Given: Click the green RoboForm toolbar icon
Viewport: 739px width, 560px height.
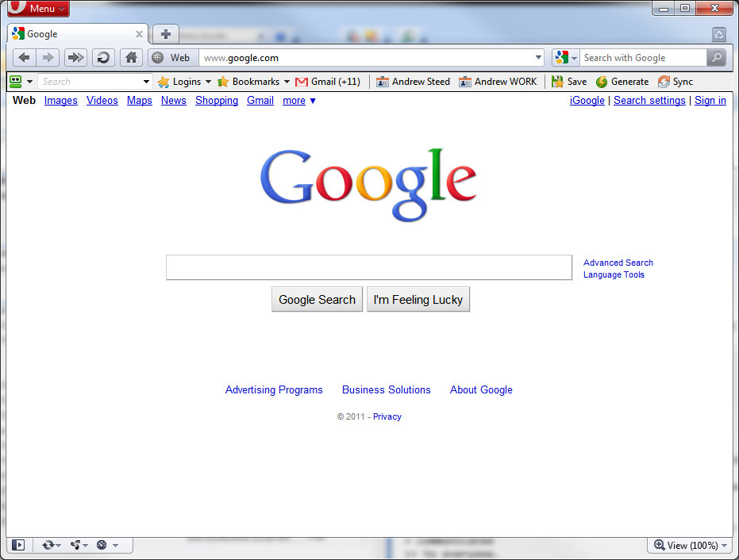Looking at the screenshot, I should pos(16,82).
